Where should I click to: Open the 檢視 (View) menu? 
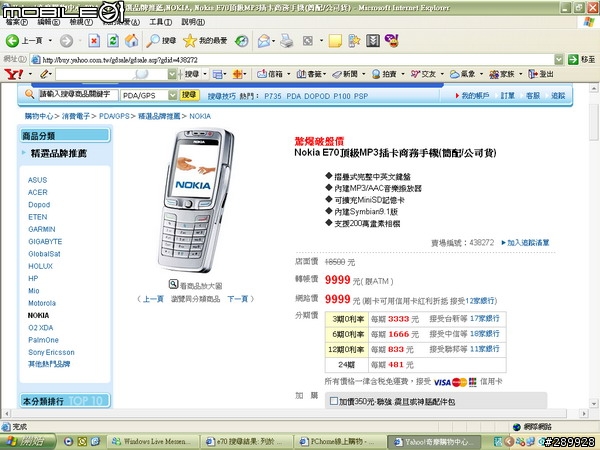(x=81, y=22)
